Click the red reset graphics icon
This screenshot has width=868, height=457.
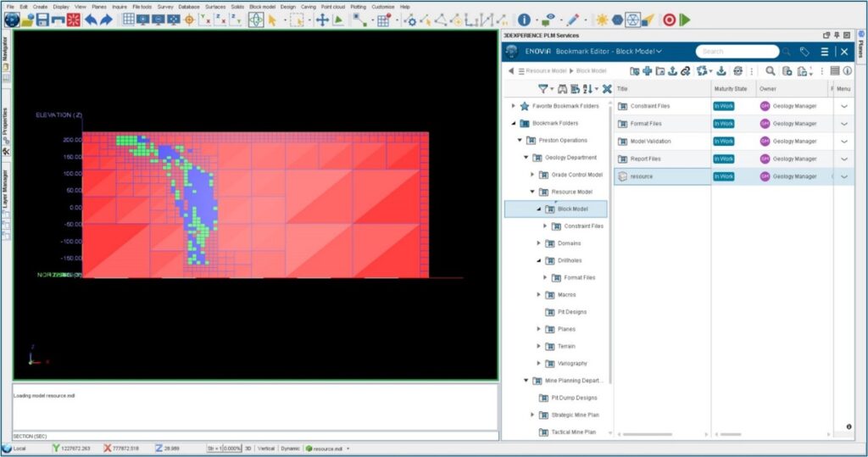(x=73, y=20)
